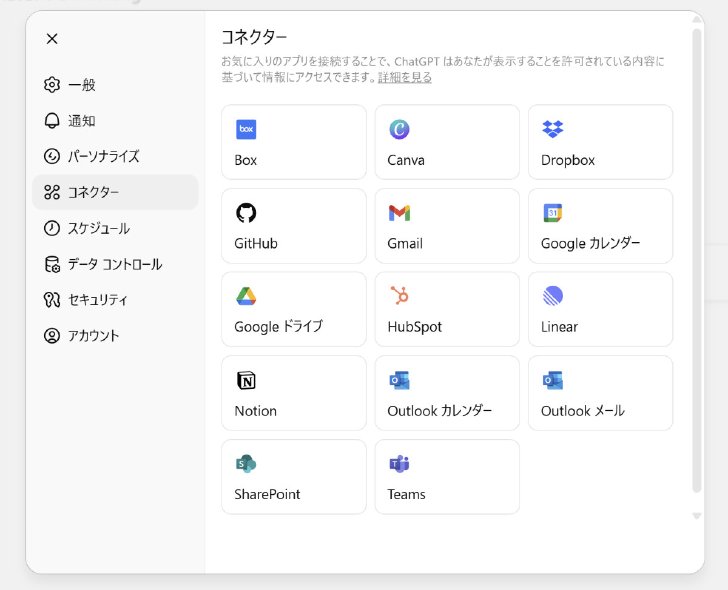Click the scrollbar up arrow

[696, 19]
